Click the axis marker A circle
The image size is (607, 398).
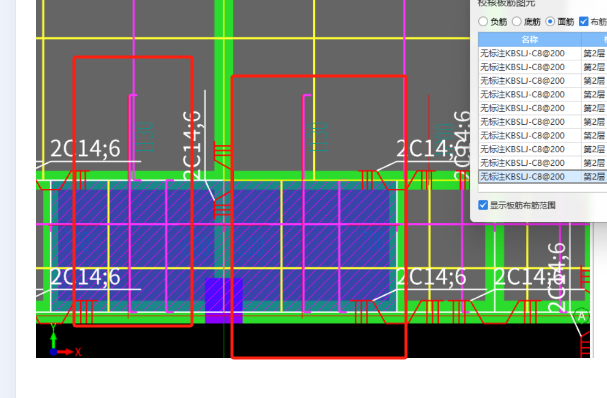(x=581, y=316)
